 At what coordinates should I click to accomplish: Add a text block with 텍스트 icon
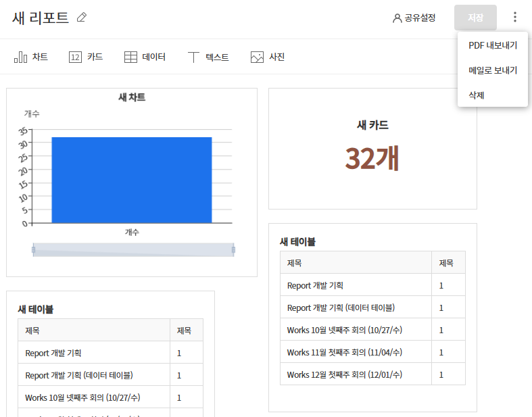point(208,57)
